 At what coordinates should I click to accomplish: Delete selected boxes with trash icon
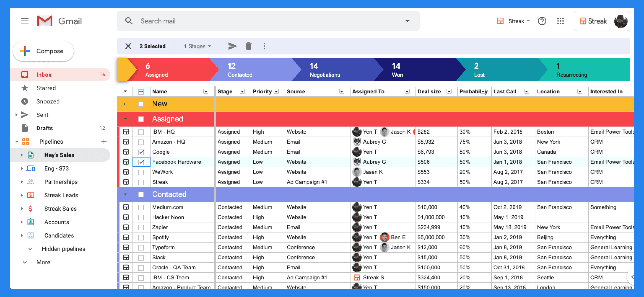pos(248,46)
